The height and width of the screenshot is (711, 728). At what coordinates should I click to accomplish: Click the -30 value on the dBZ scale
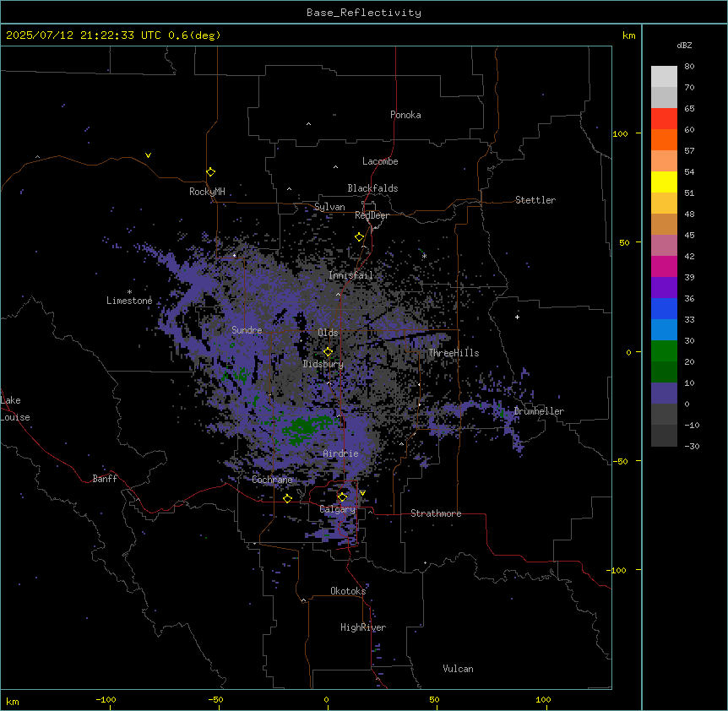[x=692, y=446]
